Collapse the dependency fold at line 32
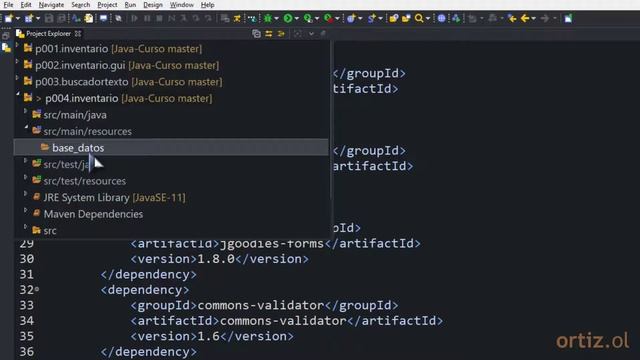Screen dimensions: 640x360 tap(37, 289)
